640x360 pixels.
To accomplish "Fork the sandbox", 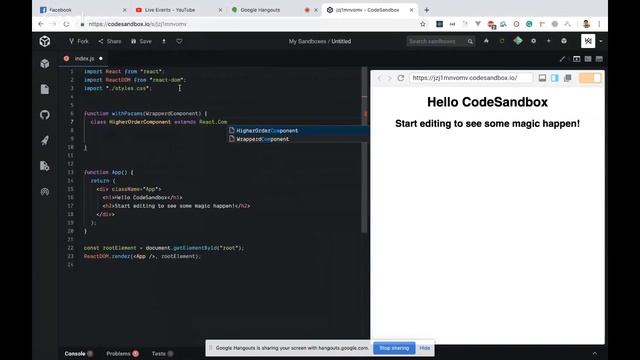I will coord(79,41).
